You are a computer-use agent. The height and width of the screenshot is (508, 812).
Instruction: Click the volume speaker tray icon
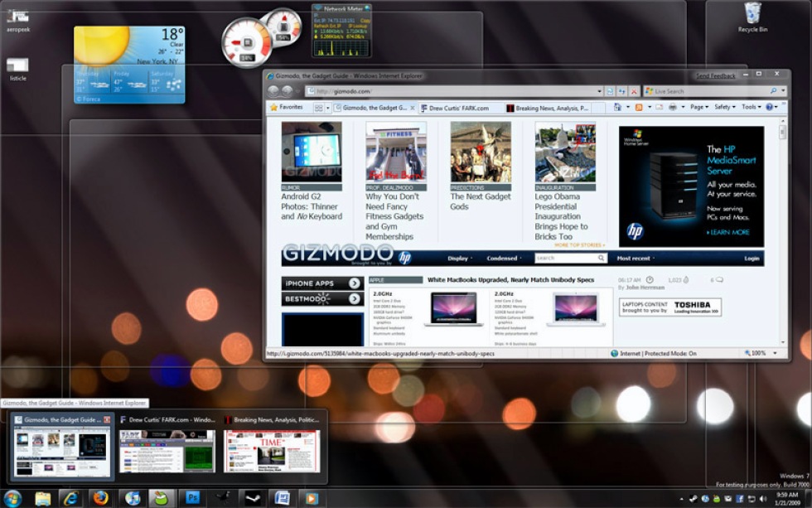click(763, 499)
